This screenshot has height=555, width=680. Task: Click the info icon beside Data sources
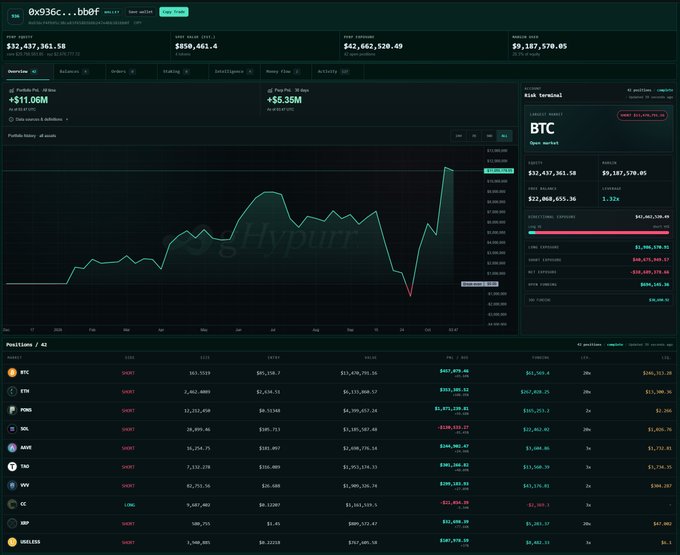[x=11, y=119]
